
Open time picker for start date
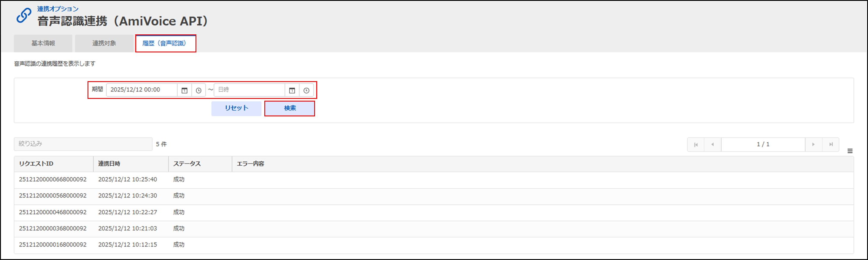click(198, 90)
